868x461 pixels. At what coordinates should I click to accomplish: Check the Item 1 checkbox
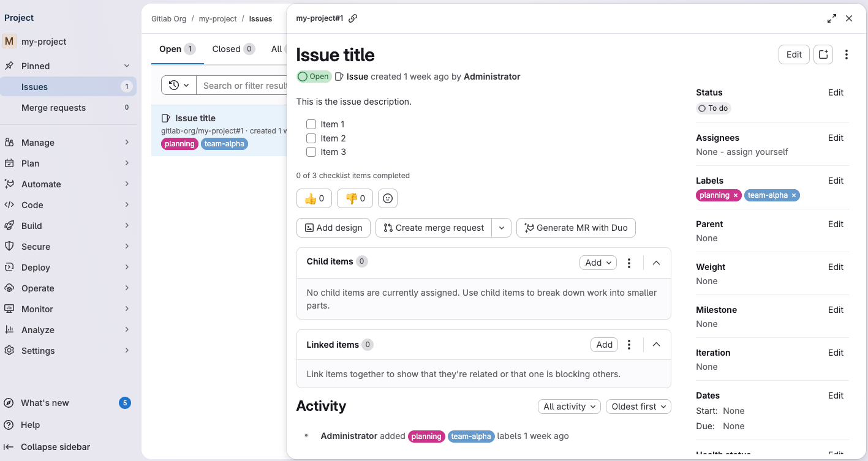click(x=311, y=124)
